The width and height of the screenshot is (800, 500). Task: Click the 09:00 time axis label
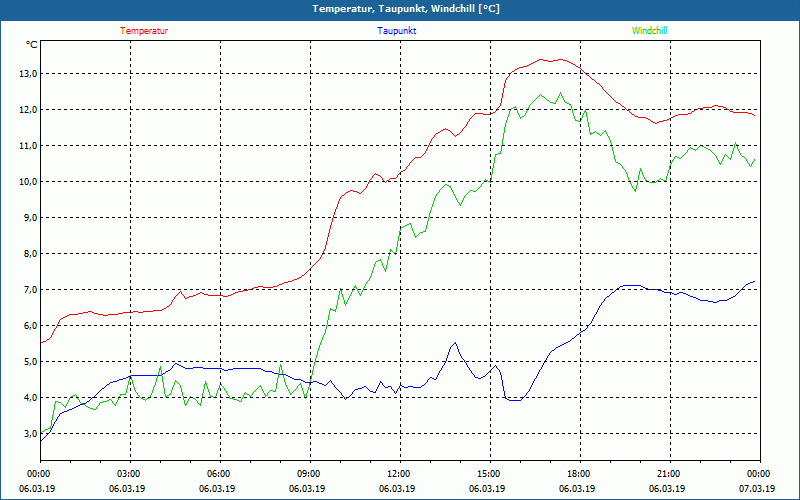[311, 474]
